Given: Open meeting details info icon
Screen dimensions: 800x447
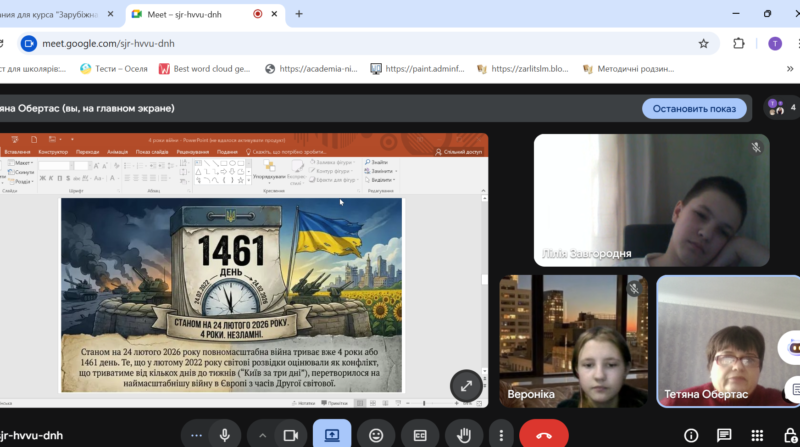Looking at the screenshot, I should [x=691, y=435].
